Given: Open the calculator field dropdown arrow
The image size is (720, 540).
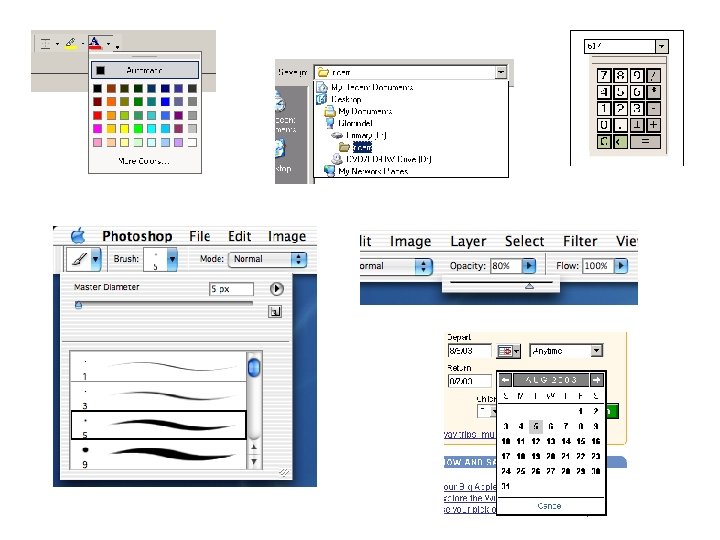Looking at the screenshot, I should point(661,46).
